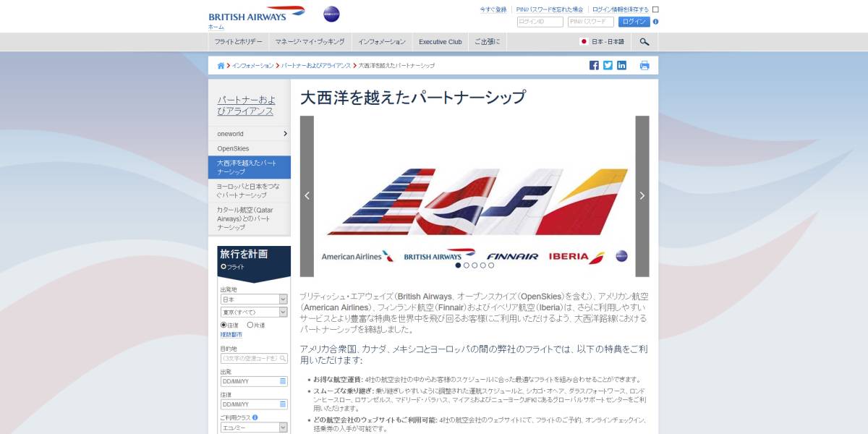Click the ログイン button

[x=634, y=22]
